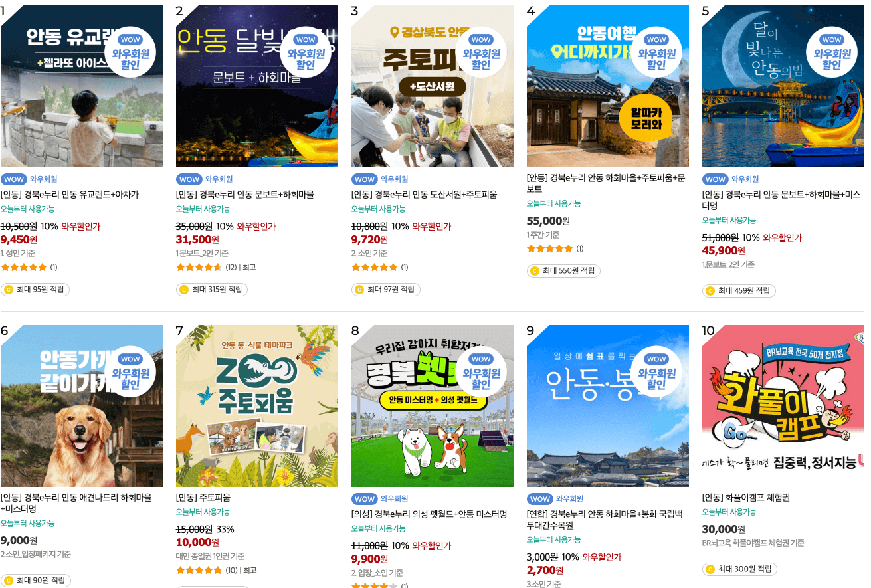
Task: Click the WOW badge under item 3
Action: [365, 179]
